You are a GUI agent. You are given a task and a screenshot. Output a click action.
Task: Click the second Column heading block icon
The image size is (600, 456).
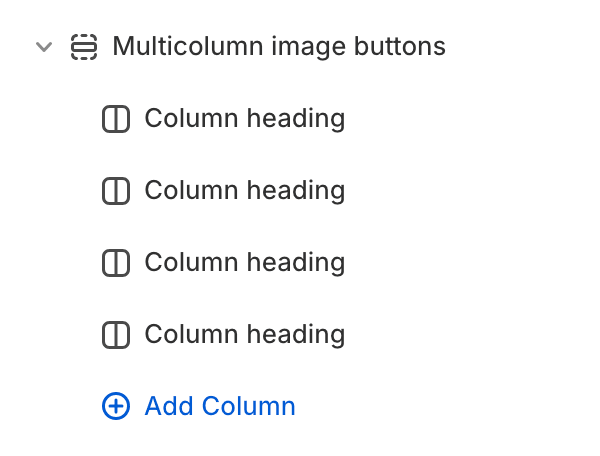(116, 191)
